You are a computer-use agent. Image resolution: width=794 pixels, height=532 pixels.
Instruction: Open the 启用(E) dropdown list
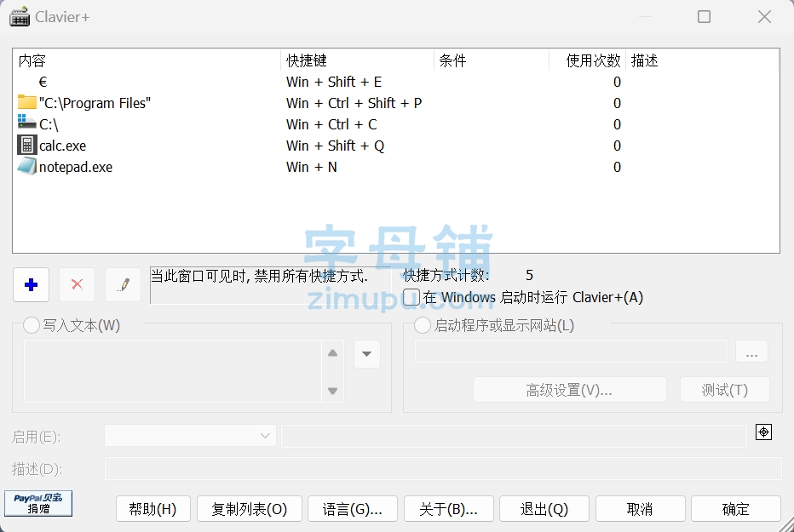point(190,436)
